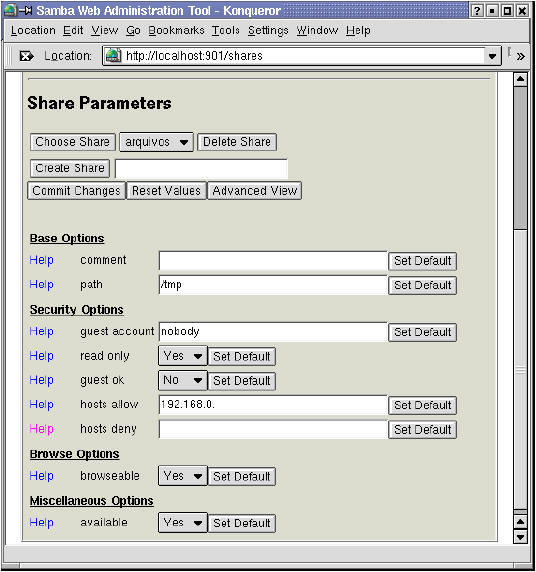Open the Go menu
Viewport: 536px width, 572px height.
pyautogui.click(x=133, y=30)
